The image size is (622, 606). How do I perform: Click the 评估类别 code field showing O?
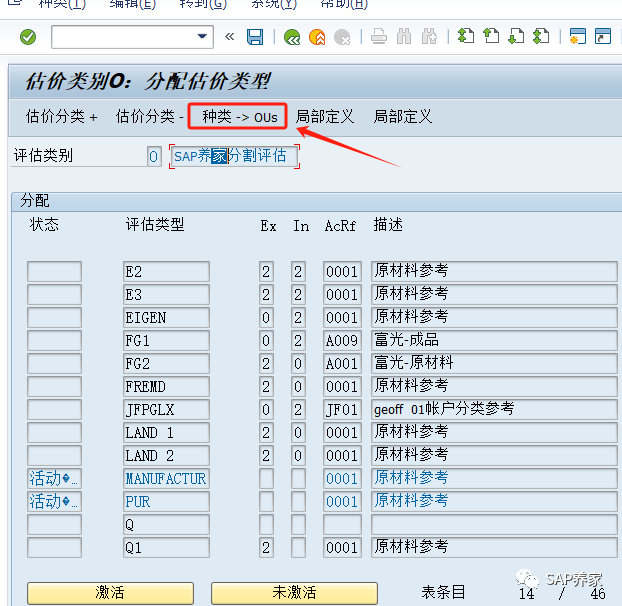pos(154,156)
